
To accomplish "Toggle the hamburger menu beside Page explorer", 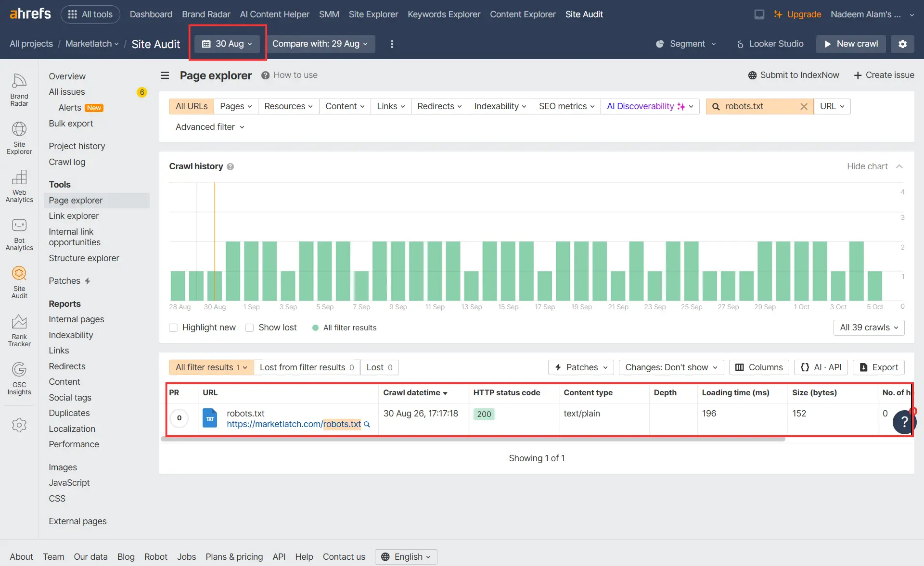I will click(x=165, y=75).
